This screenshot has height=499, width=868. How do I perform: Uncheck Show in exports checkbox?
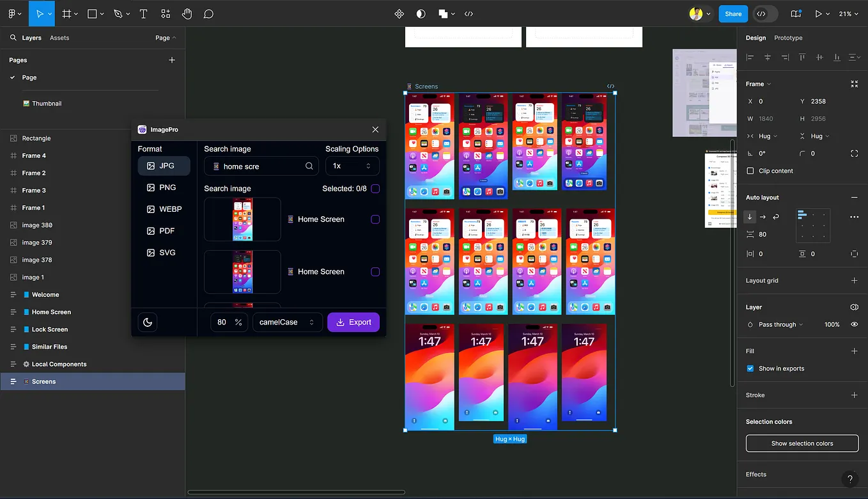(x=750, y=368)
